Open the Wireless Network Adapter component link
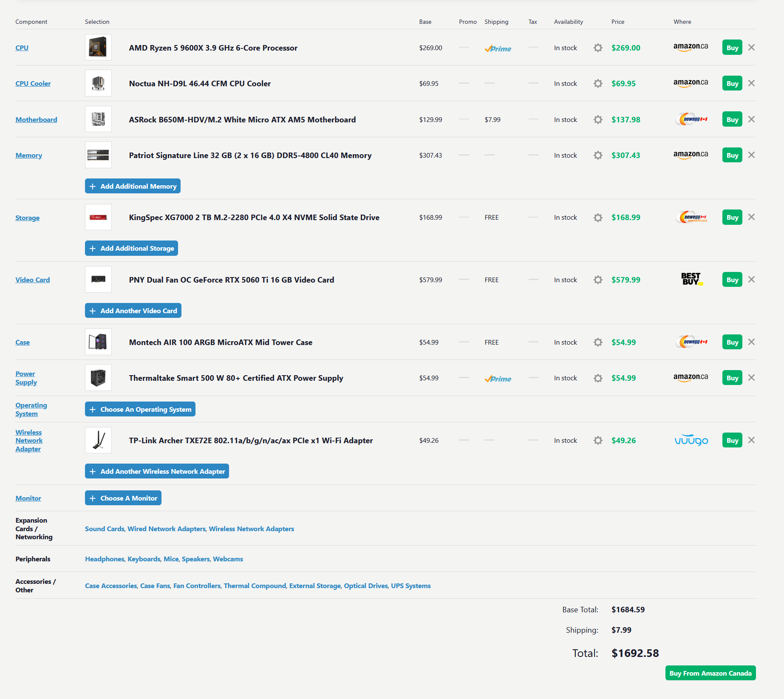Viewport: 784px width, 699px height. click(x=29, y=441)
